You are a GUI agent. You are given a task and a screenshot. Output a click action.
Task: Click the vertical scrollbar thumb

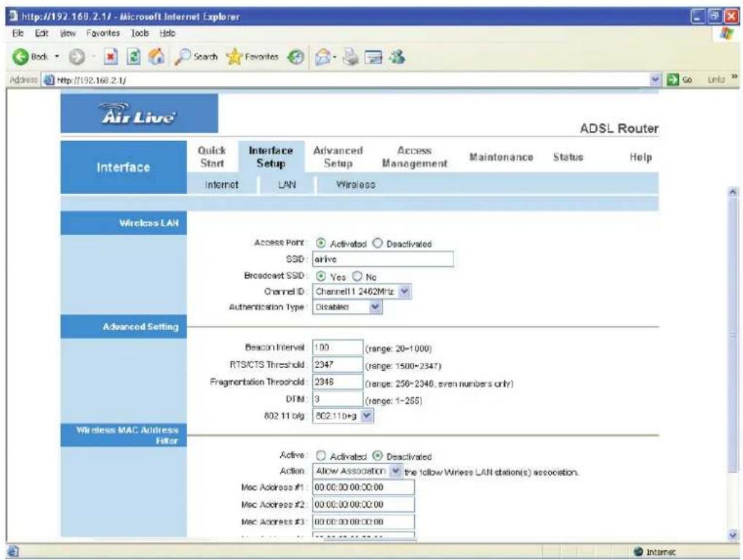(733, 334)
